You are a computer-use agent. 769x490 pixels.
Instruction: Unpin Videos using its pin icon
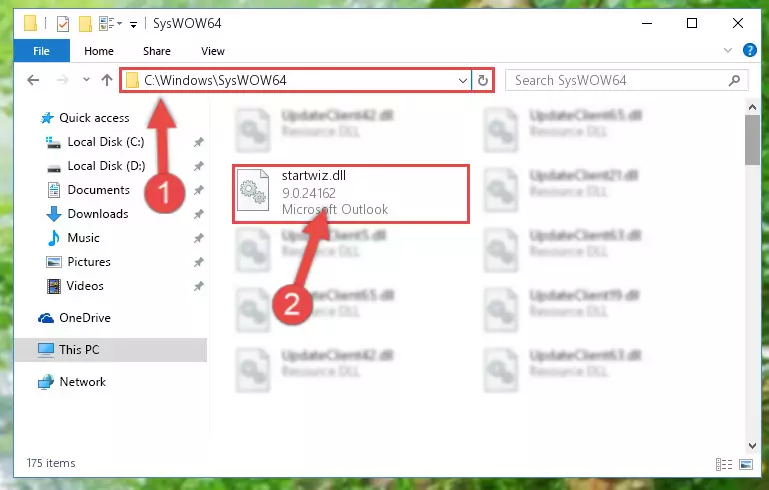pyautogui.click(x=198, y=286)
